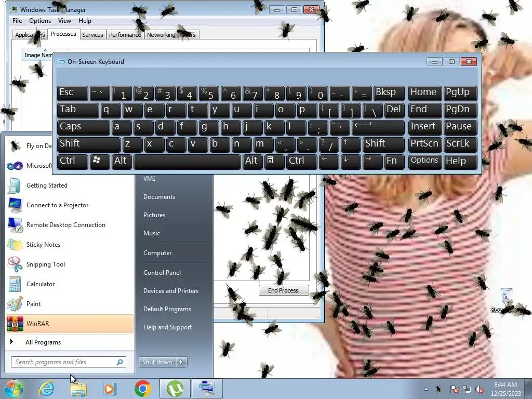Toggle the ScrLk key
The image size is (532, 399).
(x=460, y=144)
